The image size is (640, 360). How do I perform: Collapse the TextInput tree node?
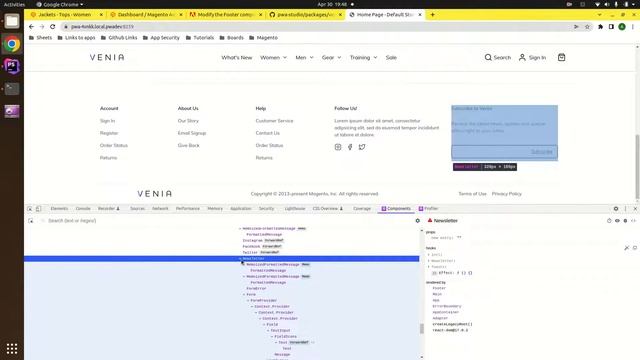pos(268,330)
